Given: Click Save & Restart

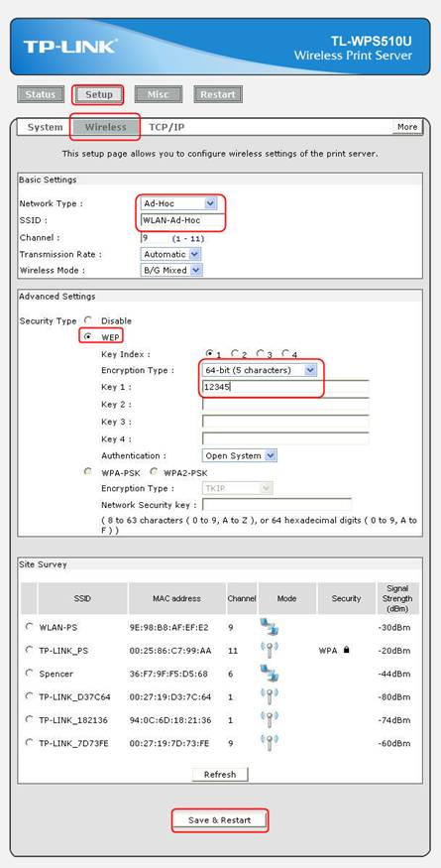Looking at the screenshot, I should [x=220, y=820].
